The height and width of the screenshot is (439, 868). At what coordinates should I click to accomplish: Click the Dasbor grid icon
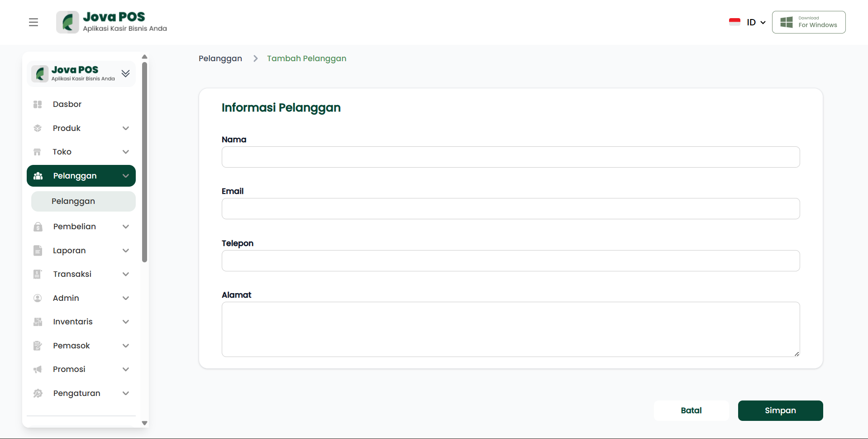click(x=38, y=104)
